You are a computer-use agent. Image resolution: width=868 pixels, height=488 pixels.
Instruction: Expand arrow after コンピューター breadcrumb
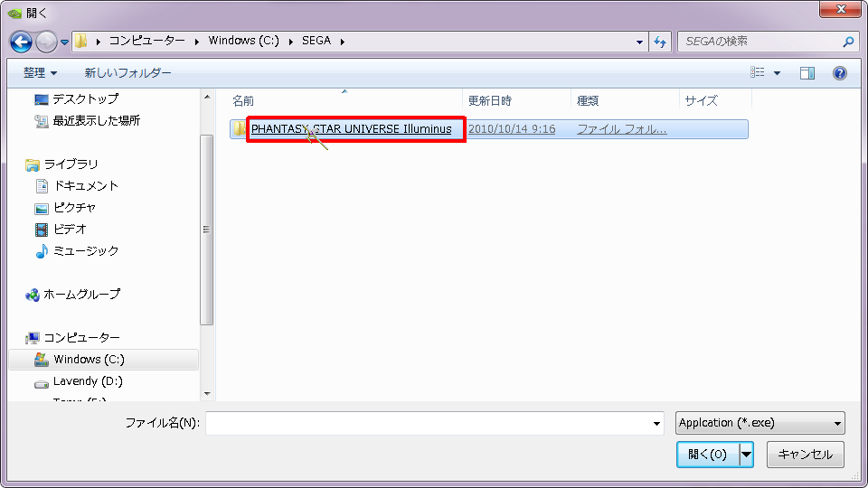(x=196, y=42)
